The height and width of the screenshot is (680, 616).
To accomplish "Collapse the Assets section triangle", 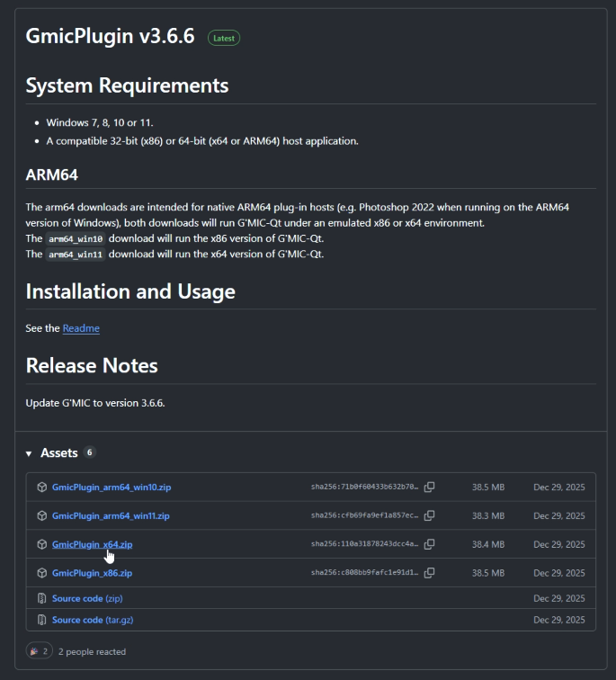I will [x=29, y=453].
